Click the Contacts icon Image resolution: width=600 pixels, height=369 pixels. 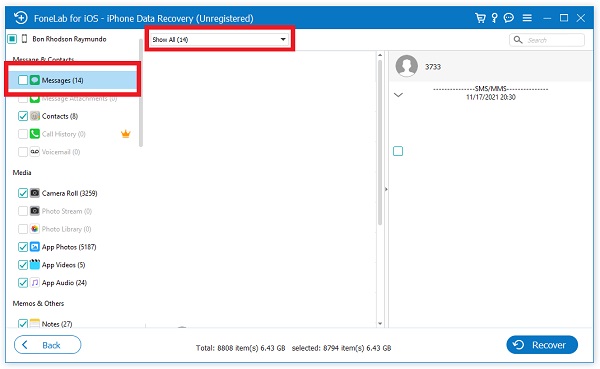(35, 116)
